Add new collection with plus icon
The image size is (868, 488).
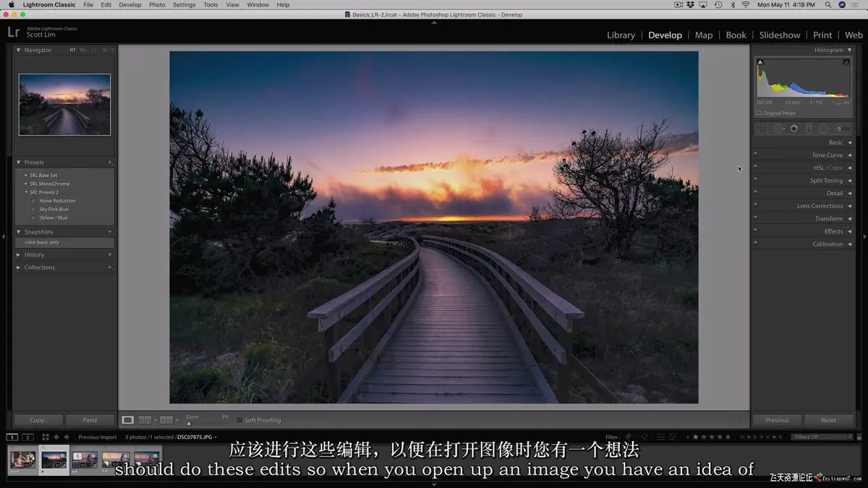click(x=110, y=267)
